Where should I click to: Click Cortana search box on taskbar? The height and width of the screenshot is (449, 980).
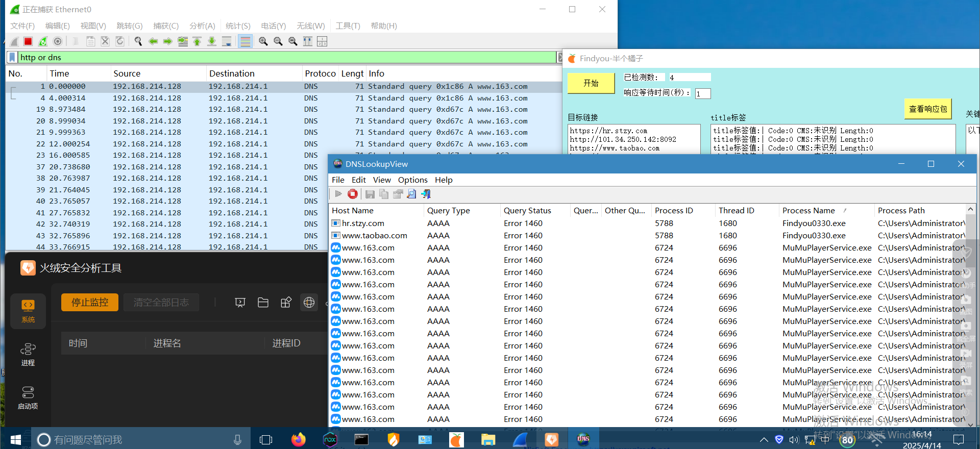coord(140,439)
